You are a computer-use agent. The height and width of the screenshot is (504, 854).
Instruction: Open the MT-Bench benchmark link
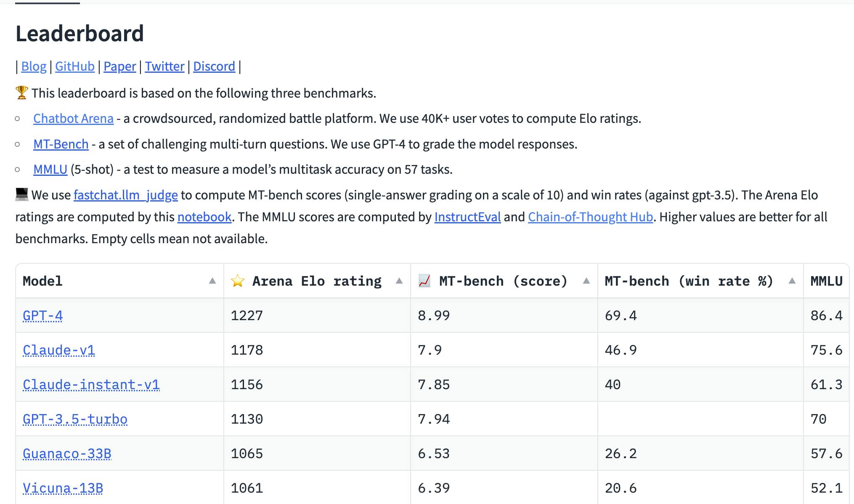[x=61, y=144]
